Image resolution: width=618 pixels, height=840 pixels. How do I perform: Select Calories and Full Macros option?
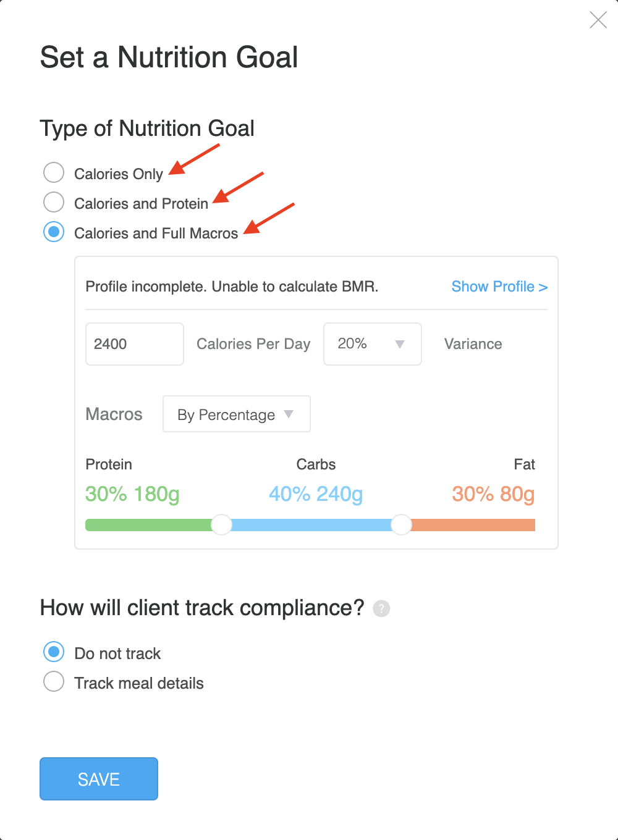click(54, 232)
